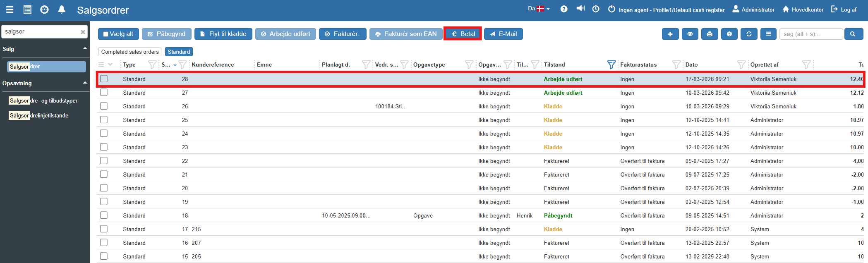Tick the checkbox for order 15
The height and width of the screenshot is (263, 868).
104,256
